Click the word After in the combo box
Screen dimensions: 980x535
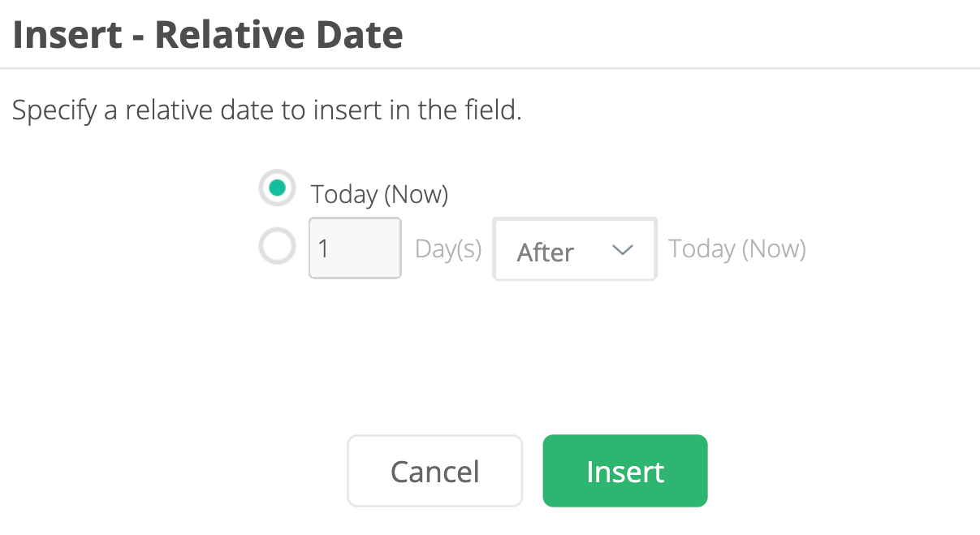[x=546, y=252]
